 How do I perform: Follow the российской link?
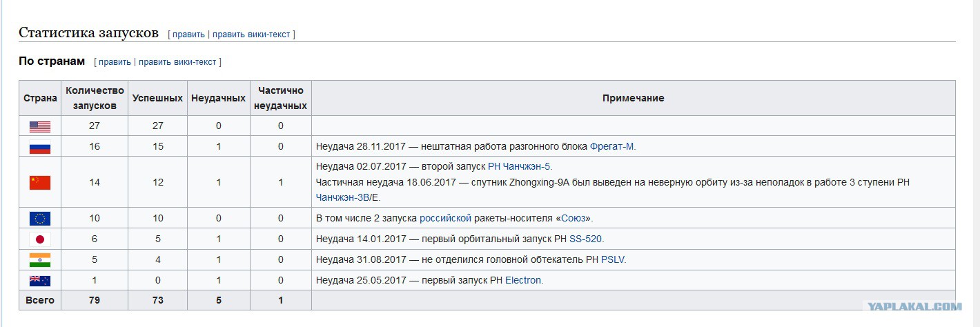pyautogui.click(x=445, y=218)
